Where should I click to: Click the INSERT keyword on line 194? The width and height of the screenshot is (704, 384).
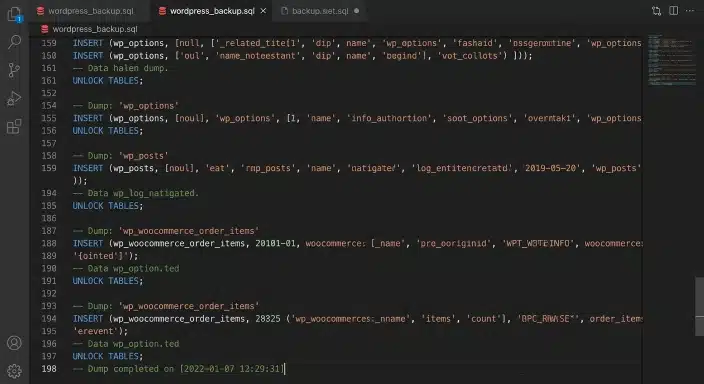(x=88, y=318)
